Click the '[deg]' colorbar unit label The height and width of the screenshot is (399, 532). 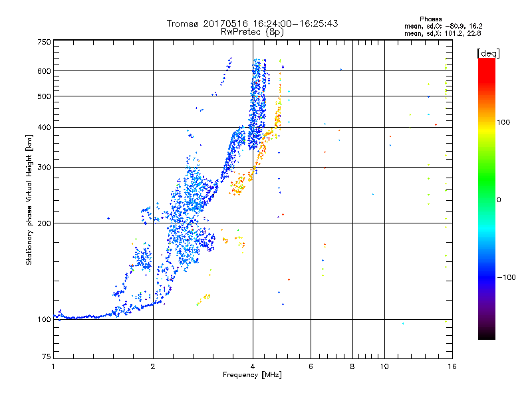click(x=488, y=53)
